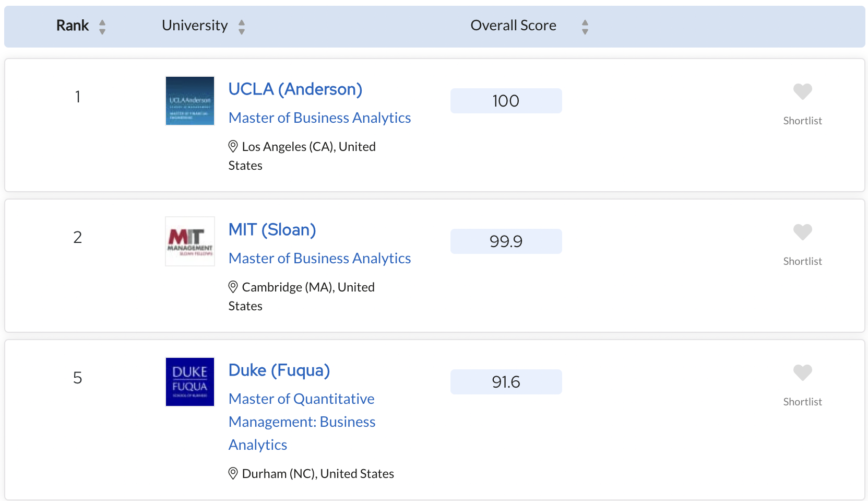
Task: Click the Cambridge (MA), United States location
Action: [x=302, y=297]
